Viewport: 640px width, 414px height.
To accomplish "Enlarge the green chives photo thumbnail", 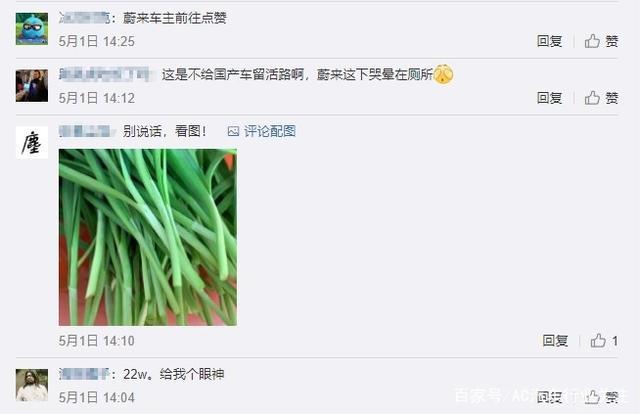I will (148, 237).
